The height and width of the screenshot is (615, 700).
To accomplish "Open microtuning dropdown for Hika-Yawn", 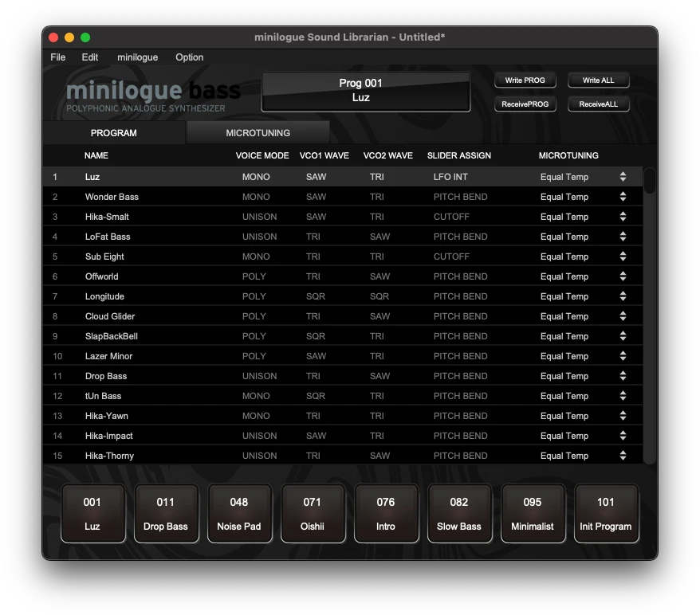I will click(623, 416).
